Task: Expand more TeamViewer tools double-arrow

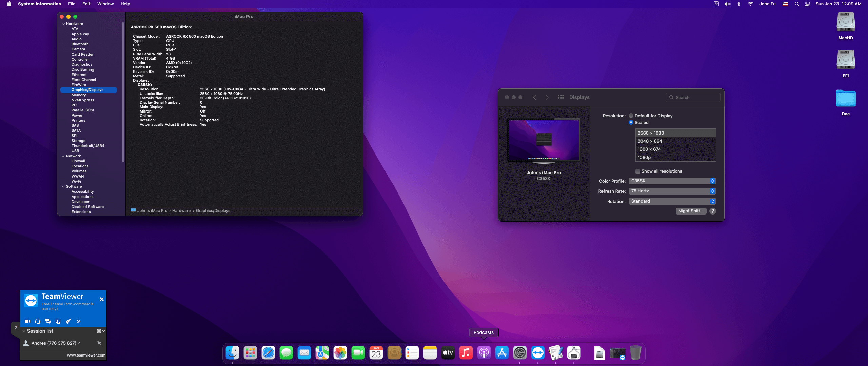Action: click(78, 321)
